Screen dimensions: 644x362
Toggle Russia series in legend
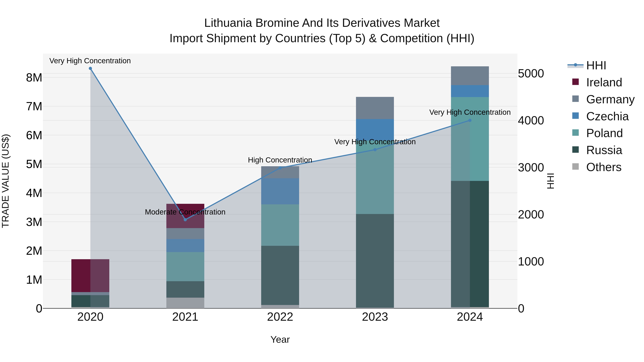(597, 150)
